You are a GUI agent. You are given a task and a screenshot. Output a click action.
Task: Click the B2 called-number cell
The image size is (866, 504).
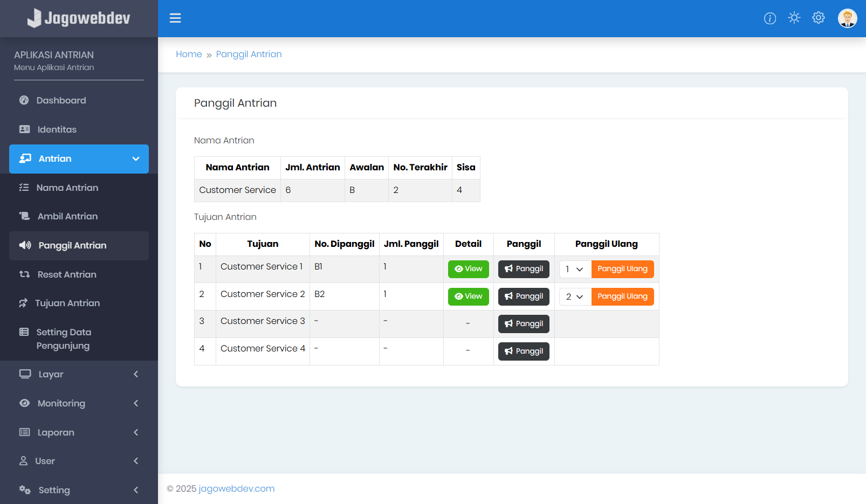click(x=345, y=296)
